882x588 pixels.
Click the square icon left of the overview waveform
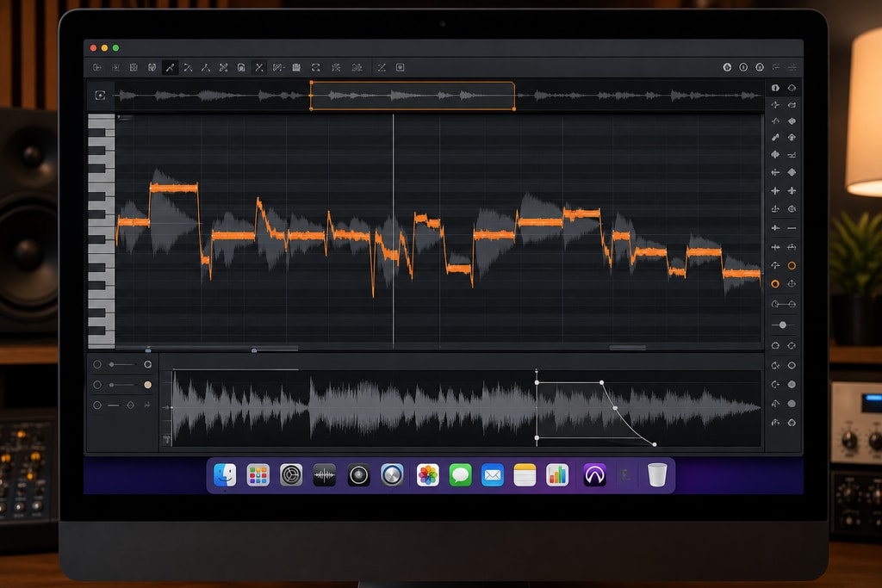click(x=100, y=95)
